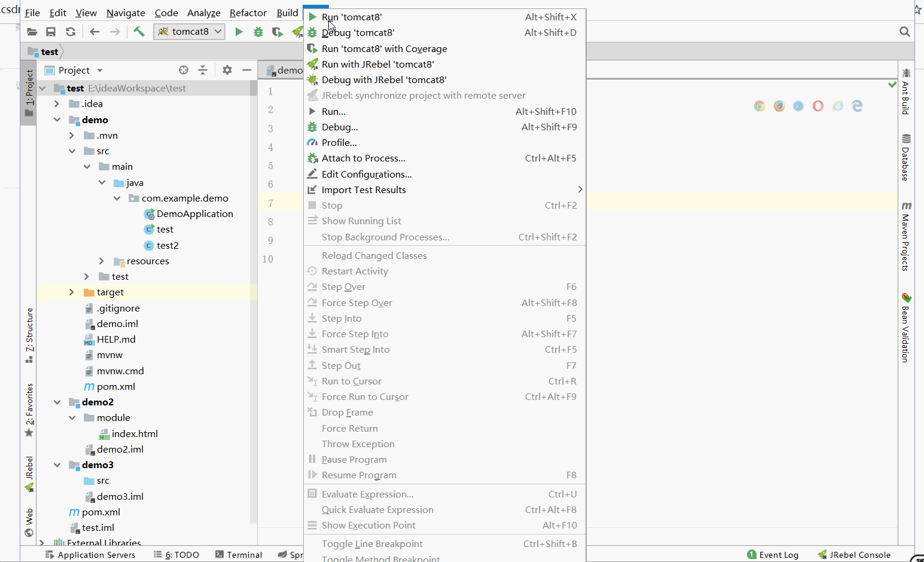Select Run 'tomcat8' menu entry
924x562 pixels.
tap(444, 17)
